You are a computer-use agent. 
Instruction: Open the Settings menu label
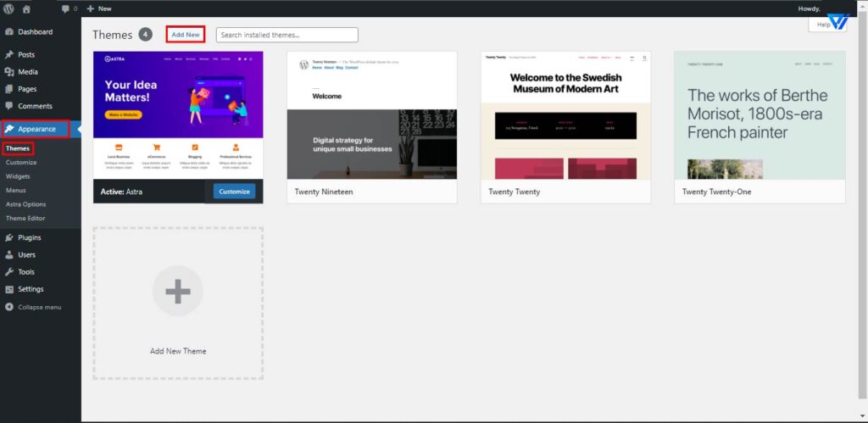(x=31, y=289)
